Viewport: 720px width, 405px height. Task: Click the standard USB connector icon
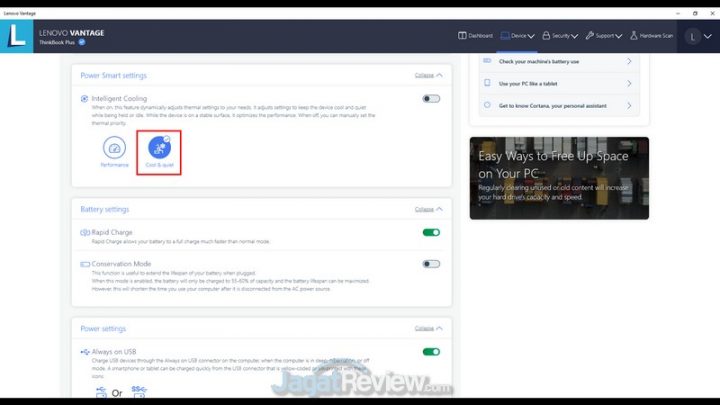pos(101,392)
